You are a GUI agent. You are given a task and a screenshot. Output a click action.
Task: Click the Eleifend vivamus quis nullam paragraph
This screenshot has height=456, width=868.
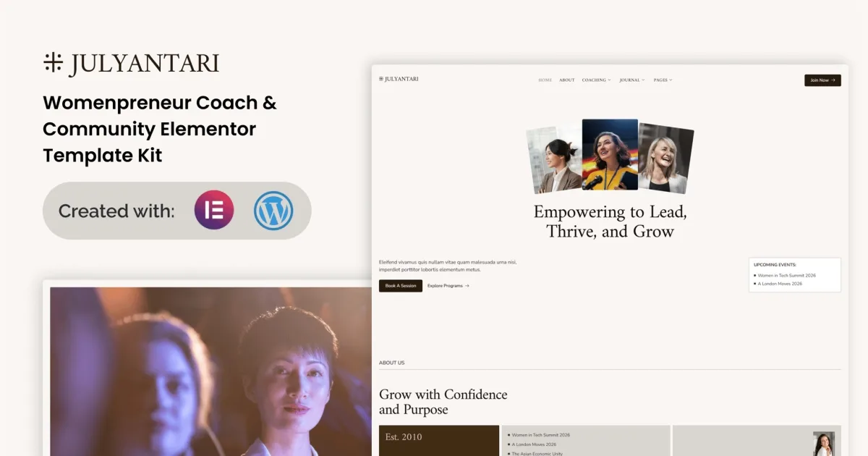tap(448, 266)
